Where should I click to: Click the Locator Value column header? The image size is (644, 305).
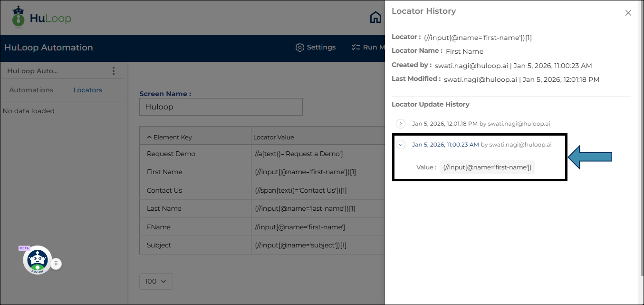click(274, 137)
